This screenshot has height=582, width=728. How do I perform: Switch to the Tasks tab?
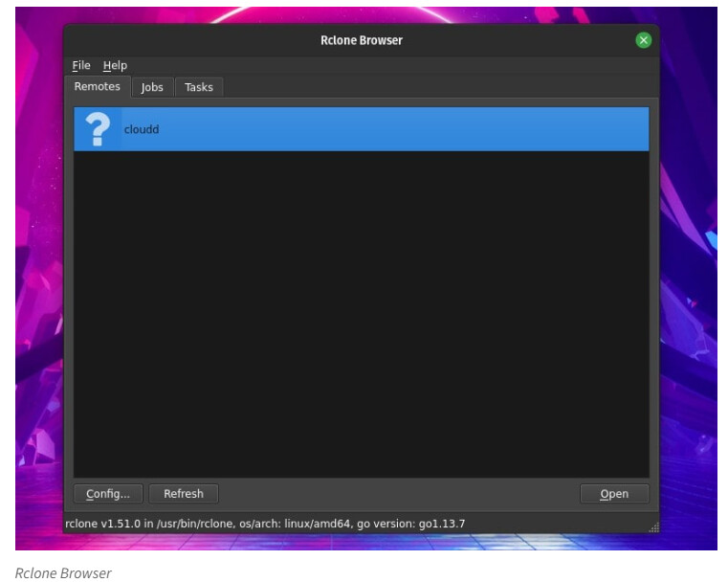click(199, 87)
